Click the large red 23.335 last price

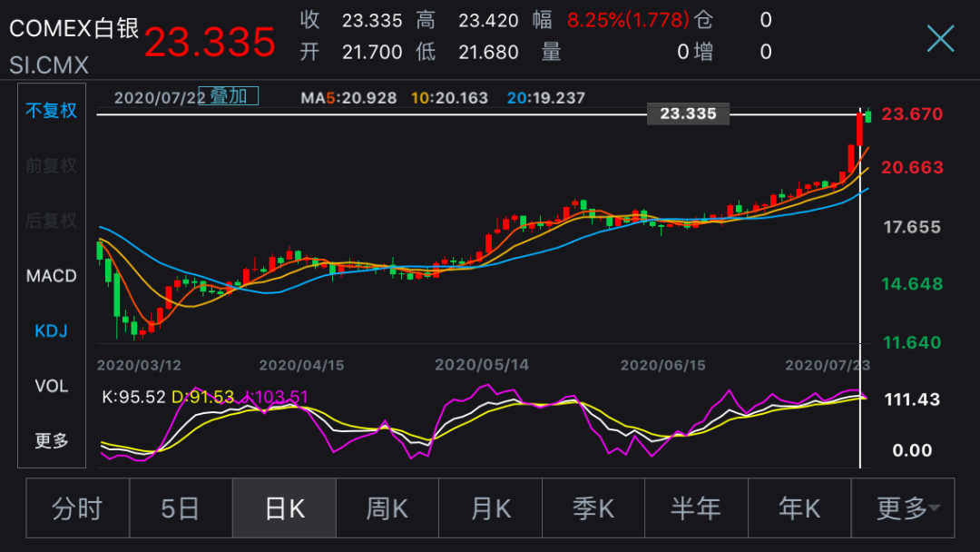210,43
